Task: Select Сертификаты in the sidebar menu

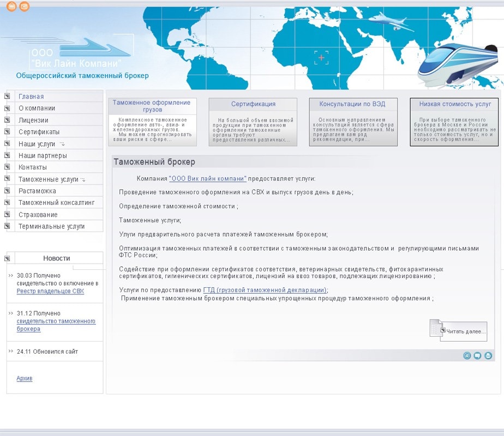Action: (39, 132)
